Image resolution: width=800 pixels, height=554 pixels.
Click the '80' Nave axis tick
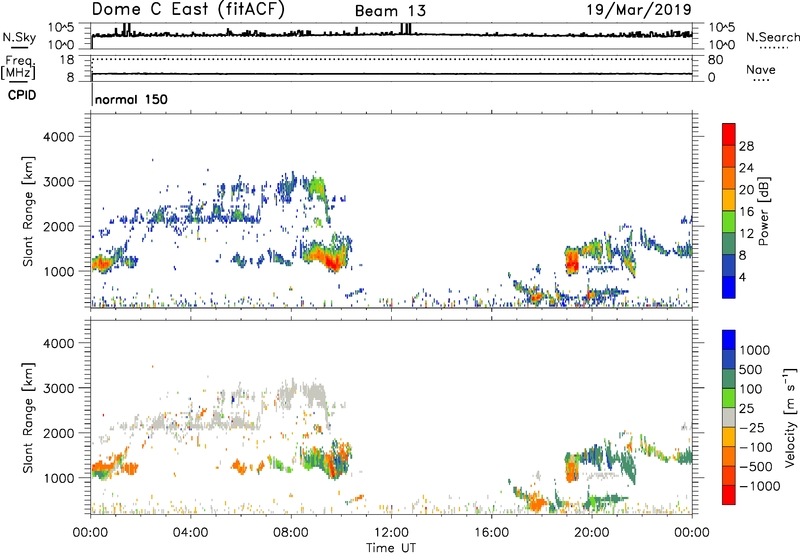[715, 60]
